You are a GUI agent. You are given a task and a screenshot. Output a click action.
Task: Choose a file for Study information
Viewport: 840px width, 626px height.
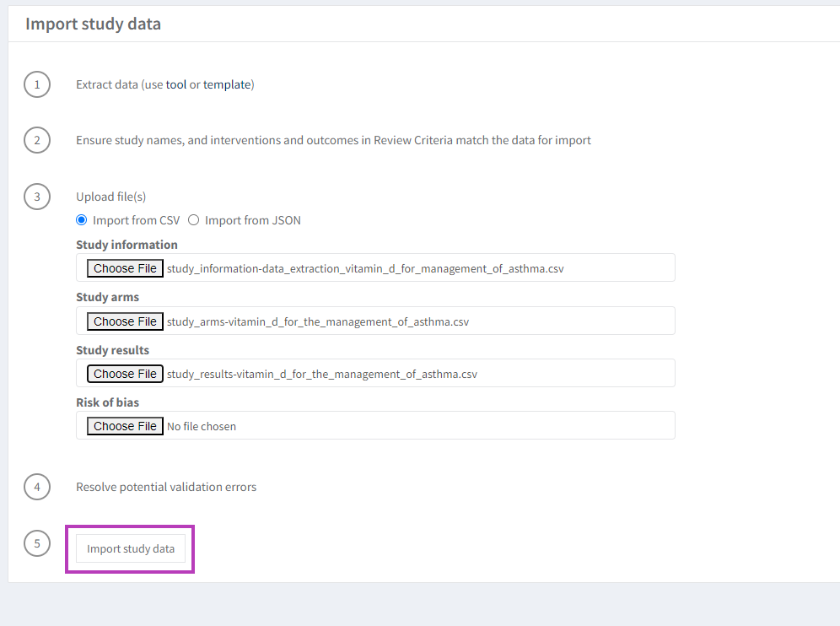[x=125, y=268]
